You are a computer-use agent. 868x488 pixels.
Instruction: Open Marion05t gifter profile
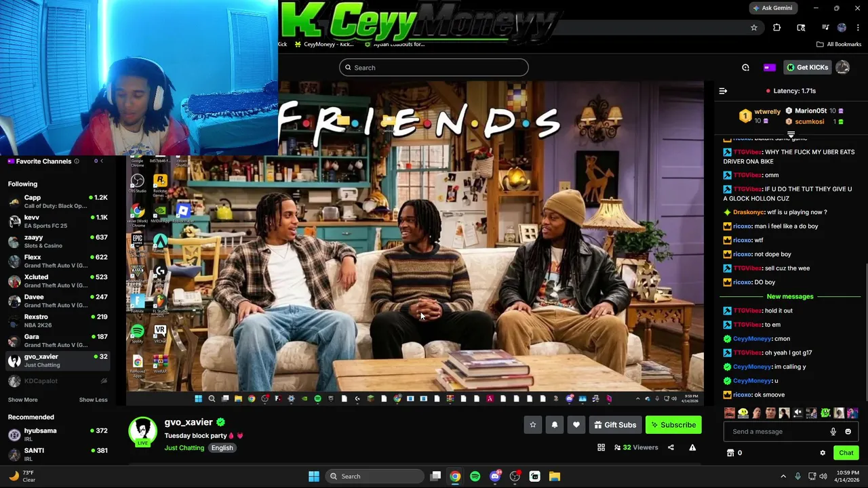click(810, 111)
